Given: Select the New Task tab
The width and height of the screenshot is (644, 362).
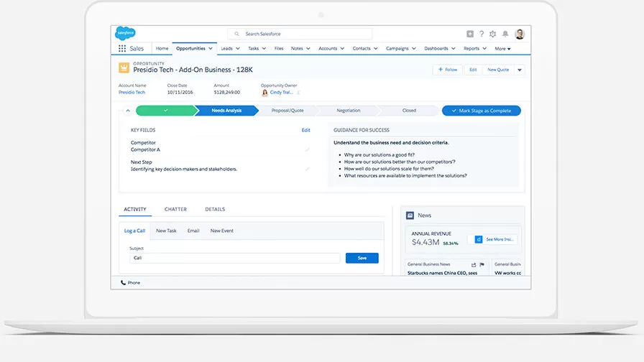Looking at the screenshot, I should (166, 231).
